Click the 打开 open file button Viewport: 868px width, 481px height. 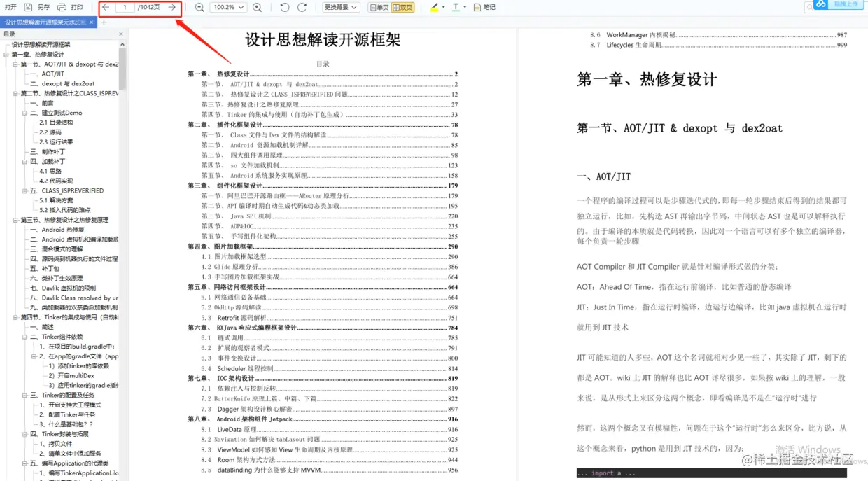[x=10, y=7]
